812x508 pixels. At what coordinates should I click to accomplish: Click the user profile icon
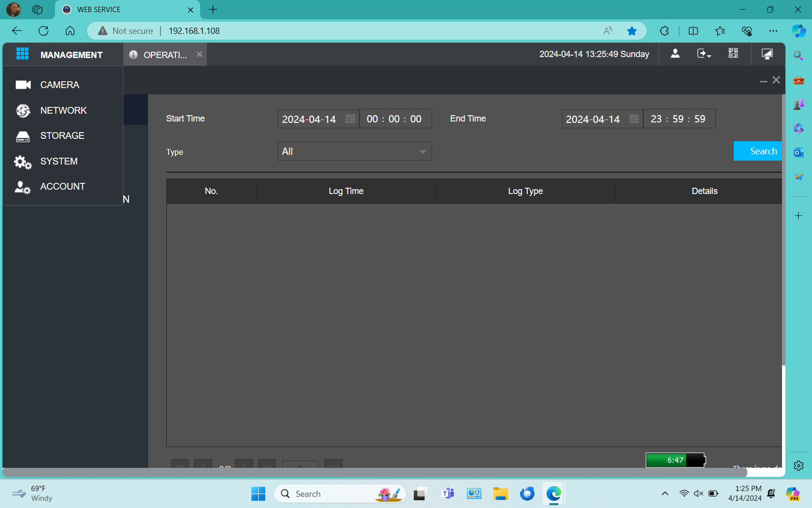(675, 54)
